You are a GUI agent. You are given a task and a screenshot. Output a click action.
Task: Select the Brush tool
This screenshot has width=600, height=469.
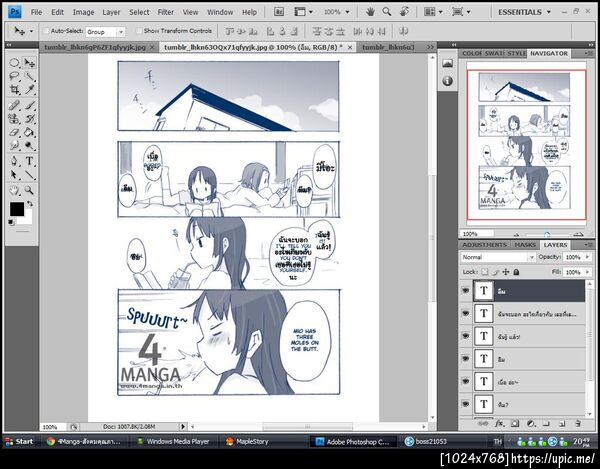coord(29,105)
